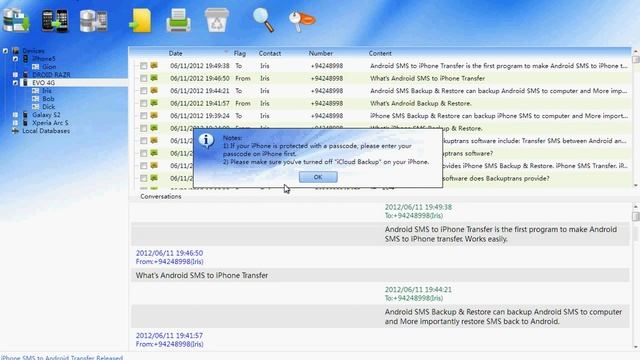
Task: Click the magnifying glass search icon
Action: click(263, 20)
